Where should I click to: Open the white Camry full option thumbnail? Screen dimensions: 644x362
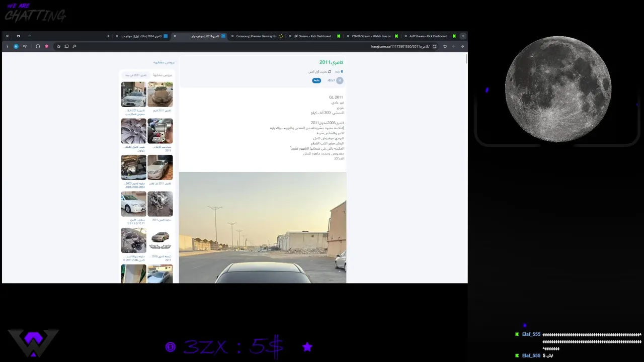coord(160,167)
